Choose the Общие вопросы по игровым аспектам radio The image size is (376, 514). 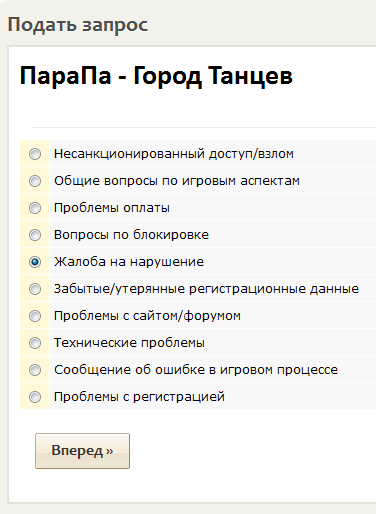pos(35,181)
